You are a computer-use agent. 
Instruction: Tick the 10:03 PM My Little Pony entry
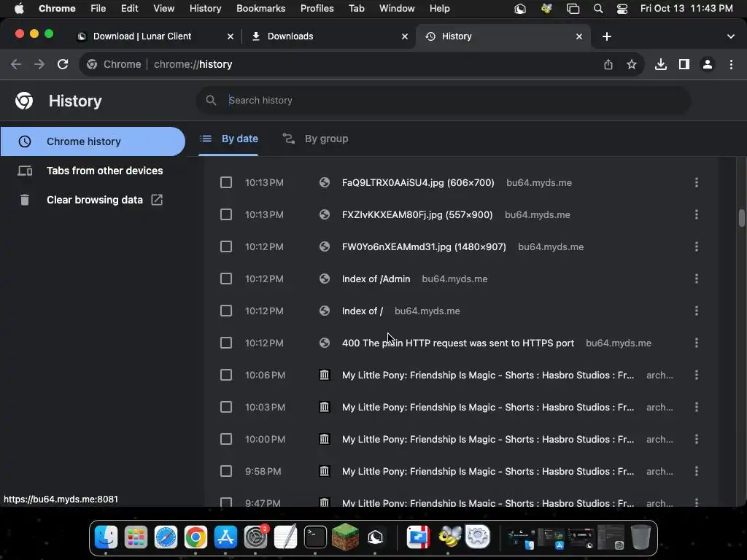[x=226, y=407]
